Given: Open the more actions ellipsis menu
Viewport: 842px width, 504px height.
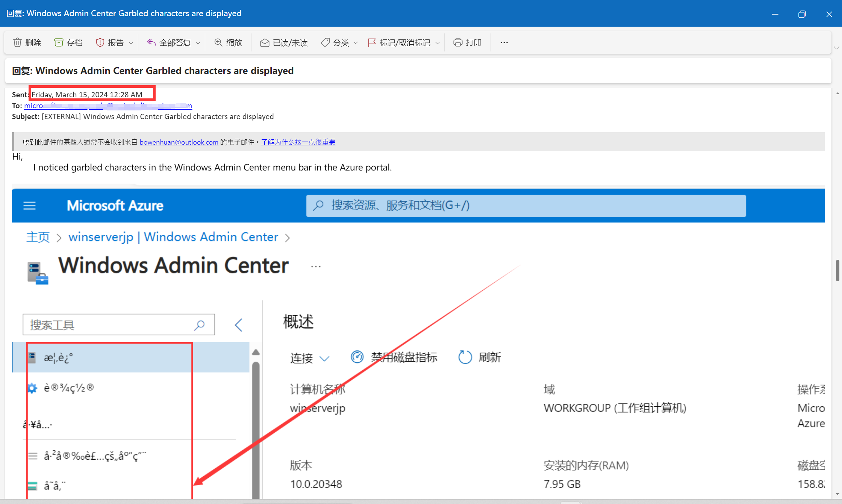Looking at the screenshot, I should point(504,42).
